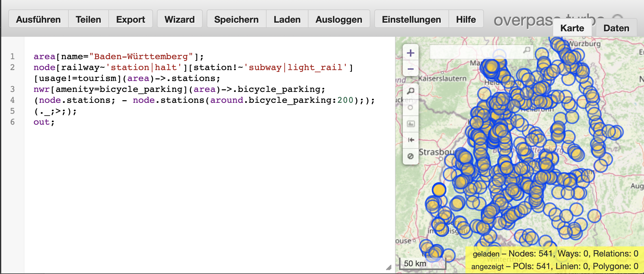This screenshot has width=644, height=274.
Task: Open the Export options
Action: (131, 20)
